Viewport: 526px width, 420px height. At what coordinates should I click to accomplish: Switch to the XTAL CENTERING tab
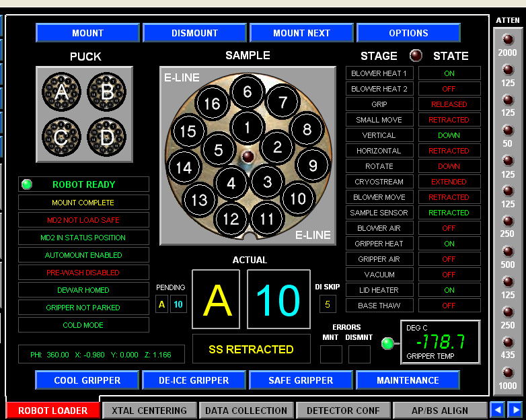coord(149,411)
